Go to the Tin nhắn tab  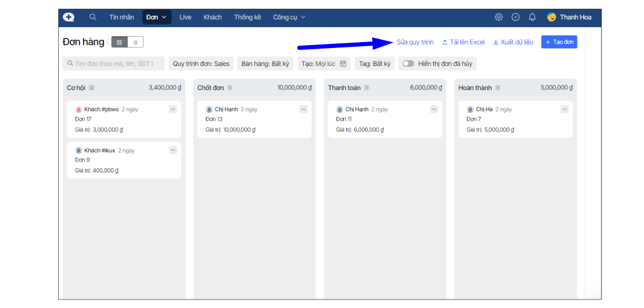(122, 17)
